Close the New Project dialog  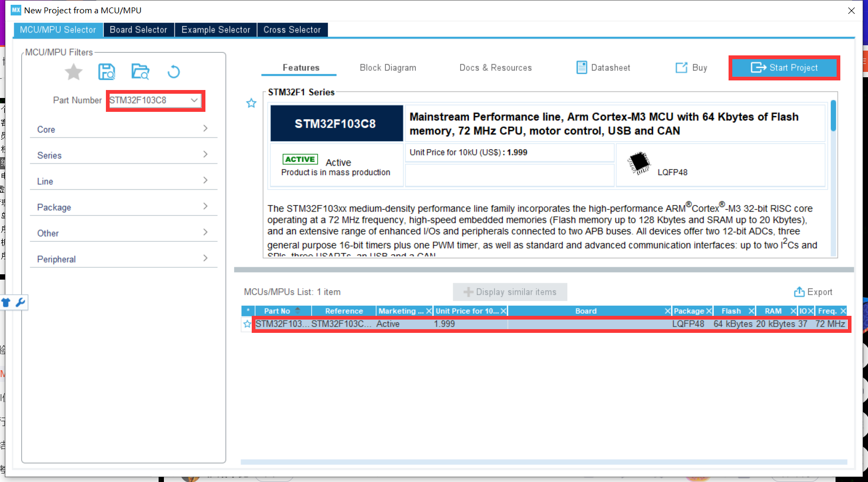(x=852, y=11)
